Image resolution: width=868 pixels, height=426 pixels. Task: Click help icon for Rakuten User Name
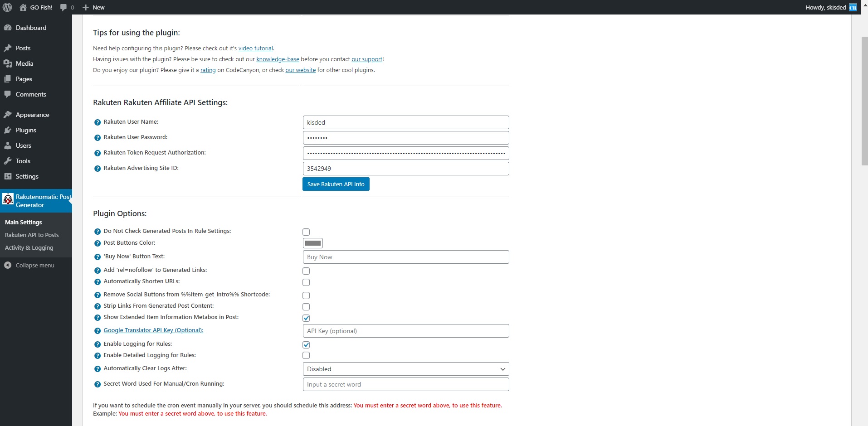pos(97,122)
